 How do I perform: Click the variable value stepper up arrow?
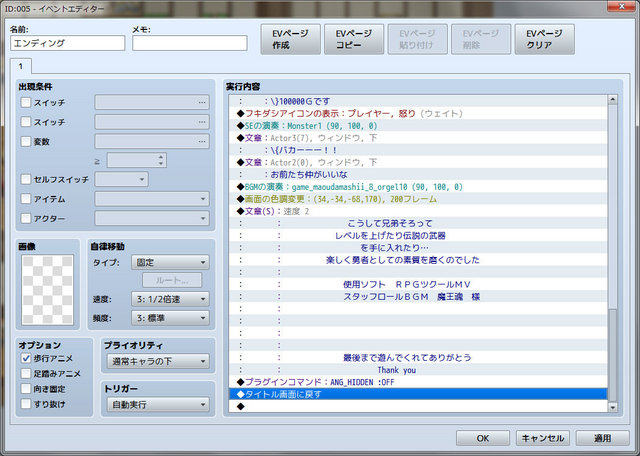(x=161, y=156)
